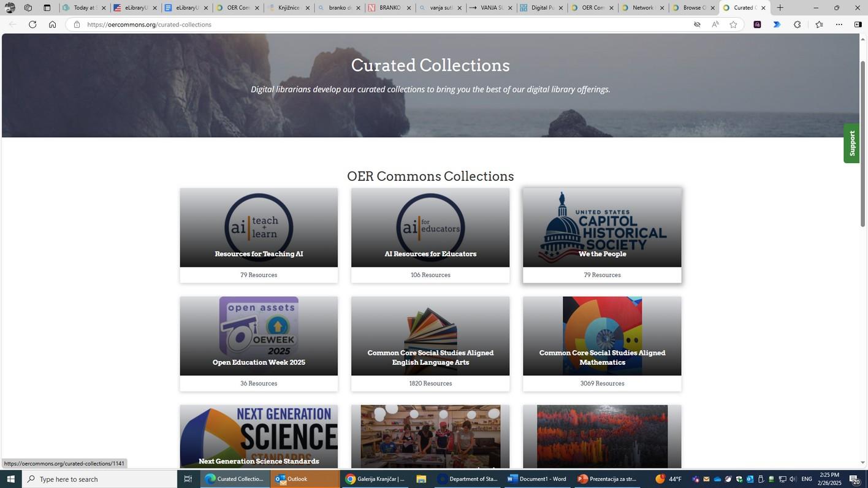Open Task View on the taskbar
868x488 pixels.
click(188, 479)
